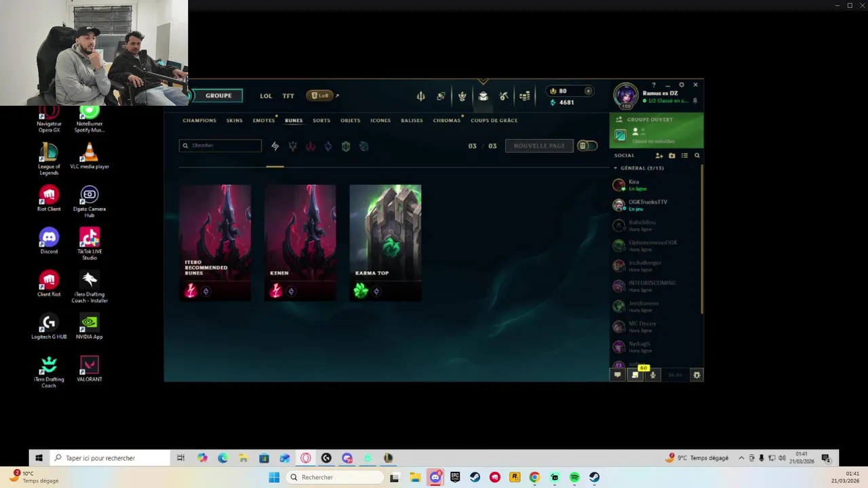Viewport: 868px width, 488px height.
Task: Click the Chercher rune search field
Action: (220, 146)
